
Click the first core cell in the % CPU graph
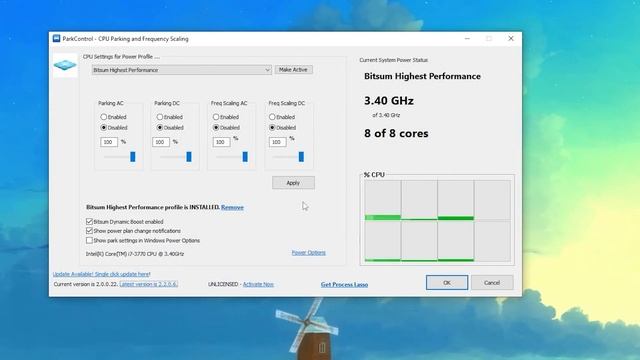[x=383, y=200]
